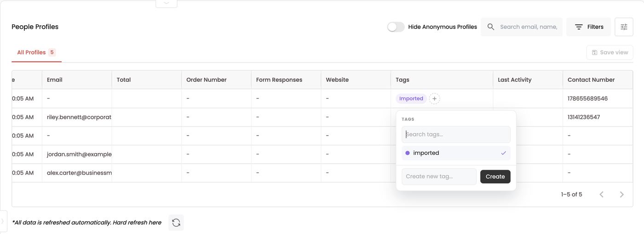Viewport: 644px width, 234px height.
Task: Toggle Hide Anonymous Profiles switch
Action: [x=396, y=27]
